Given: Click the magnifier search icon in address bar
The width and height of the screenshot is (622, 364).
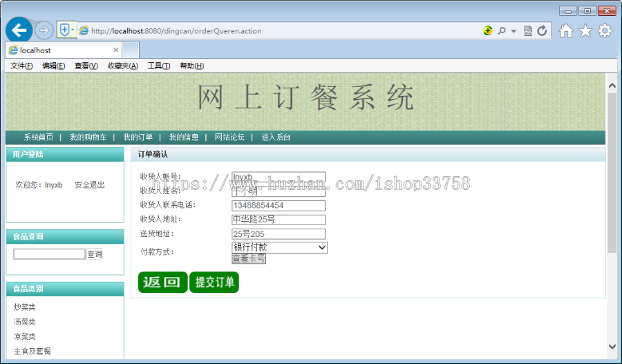Looking at the screenshot, I should click(x=502, y=30).
